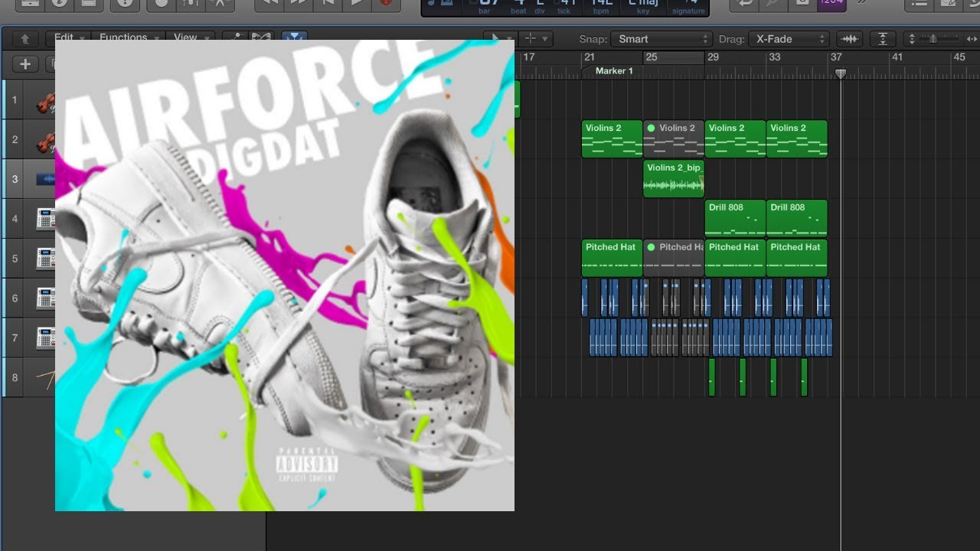Select track 8 instrument icon

[x=45, y=378]
